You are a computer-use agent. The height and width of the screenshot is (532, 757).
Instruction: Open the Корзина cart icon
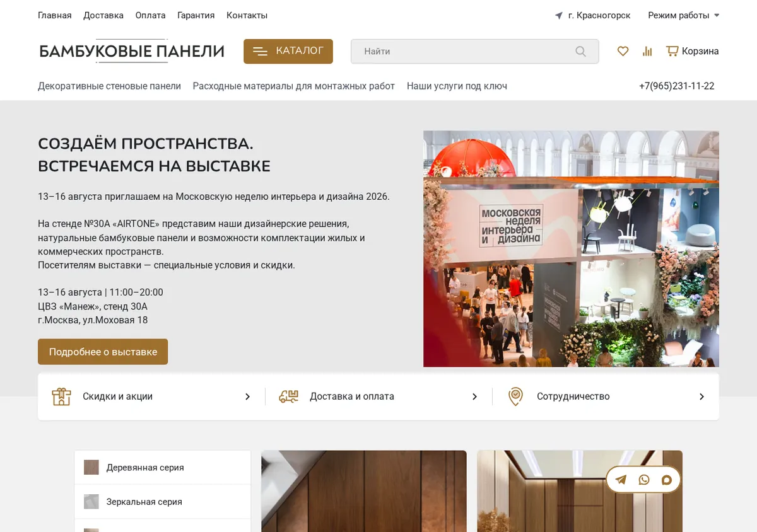coord(672,51)
